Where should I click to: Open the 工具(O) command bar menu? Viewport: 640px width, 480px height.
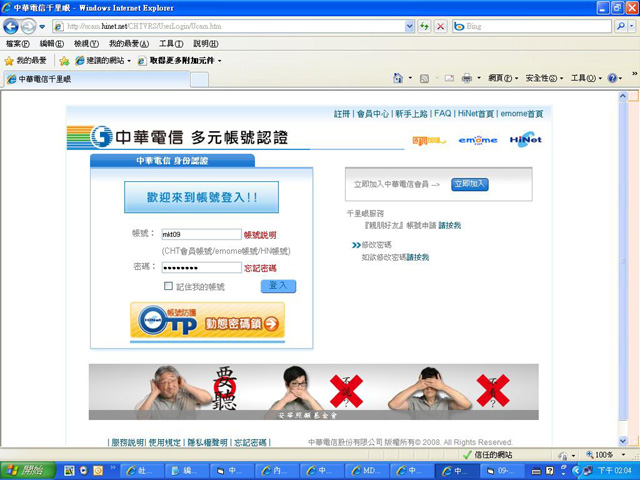(x=586, y=78)
